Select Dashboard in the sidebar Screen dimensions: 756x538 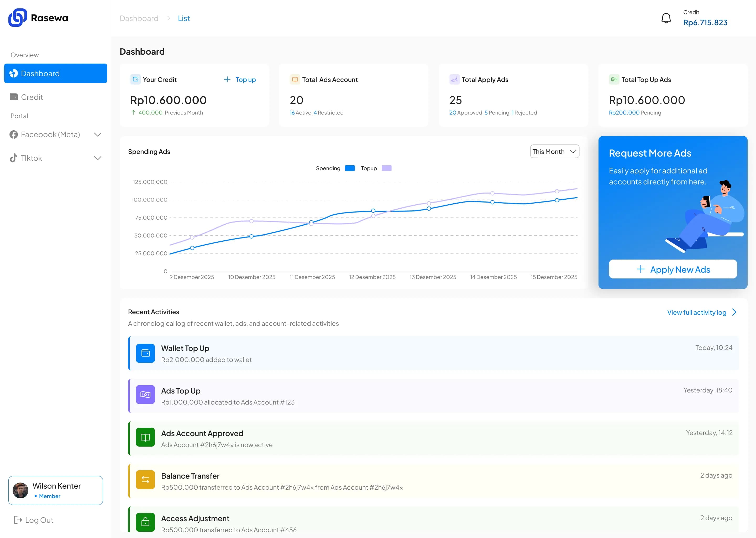click(x=56, y=73)
